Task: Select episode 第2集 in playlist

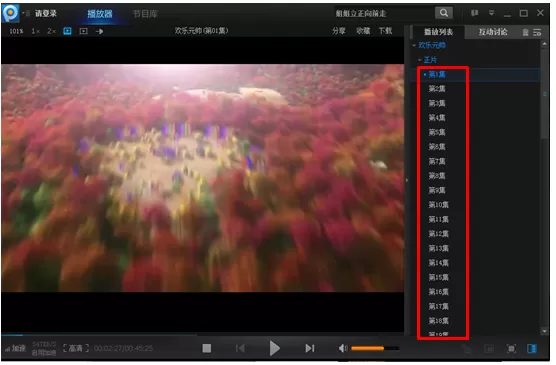Action: point(437,89)
